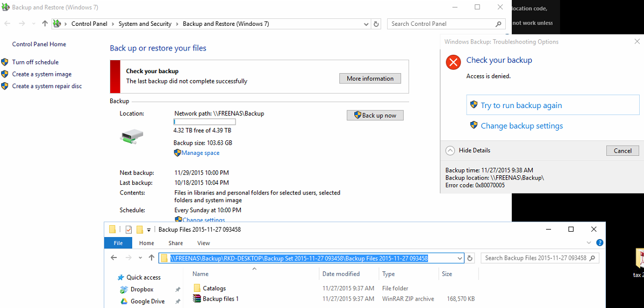Open the View ribbon tab in Explorer
This screenshot has width=644, height=308.
click(203, 243)
